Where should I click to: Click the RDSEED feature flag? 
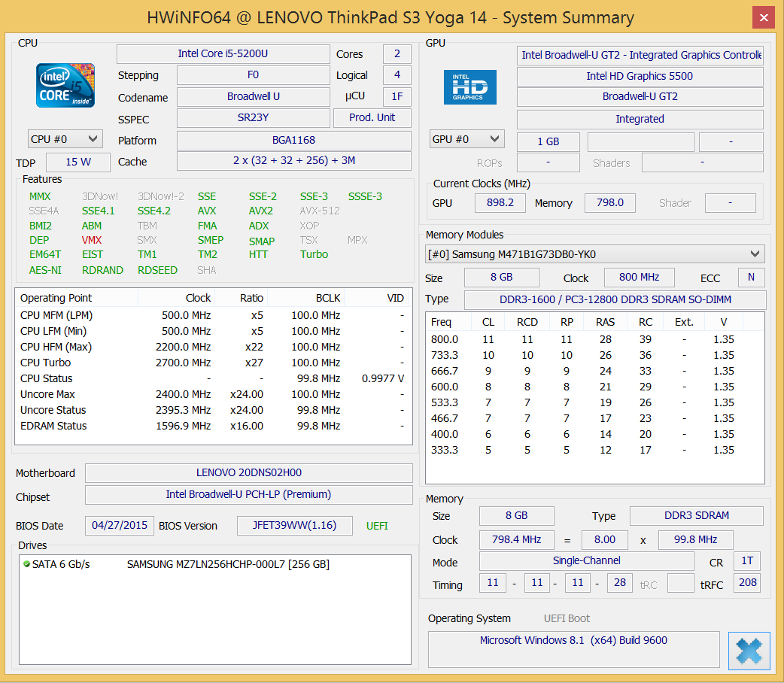(x=157, y=270)
